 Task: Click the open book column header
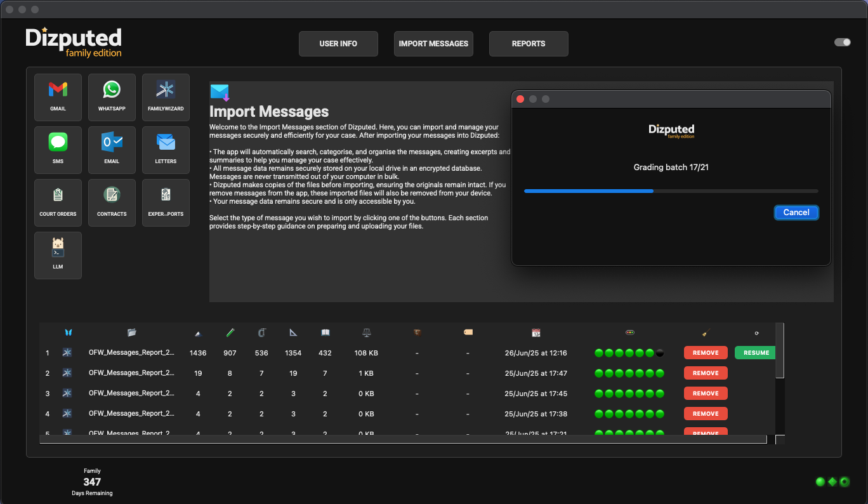pyautogui.click(x=325, y=332)
